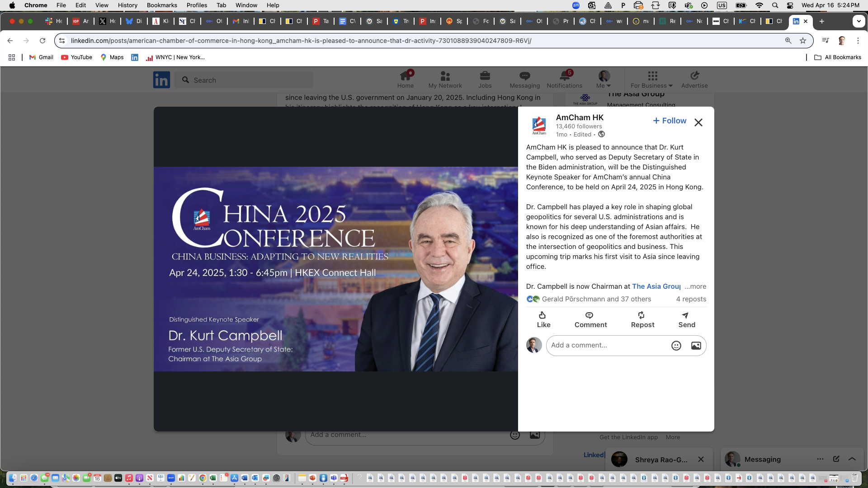Image resolution: width=868 pixels, height=488 pixels.
Task: Open the Gmail bookmark
Action: coord(41,57)
